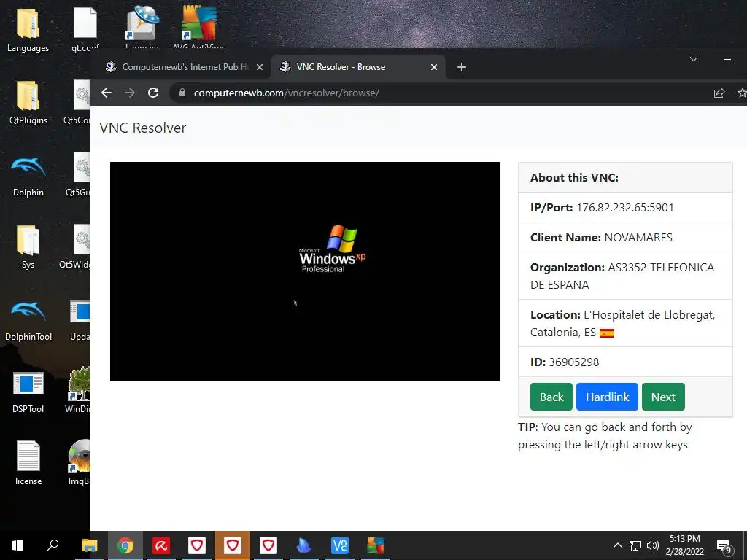Click the share icon in the address bar
The height and width of the screenshot is (560, 747).
(719, 93)
